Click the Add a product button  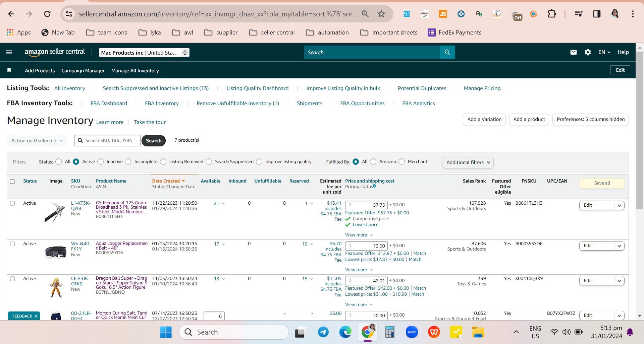(x=529, y=119)
